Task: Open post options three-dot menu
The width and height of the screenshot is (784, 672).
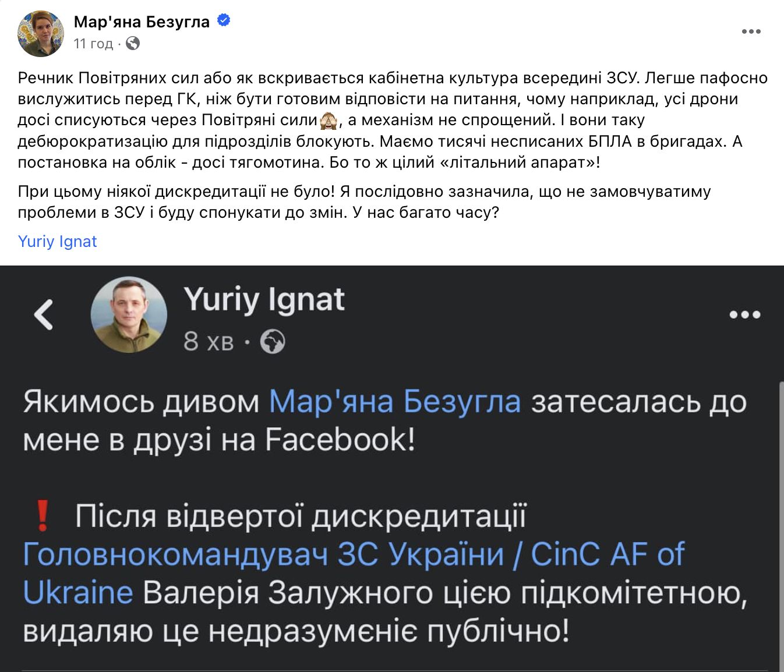Action: (751, 31)
